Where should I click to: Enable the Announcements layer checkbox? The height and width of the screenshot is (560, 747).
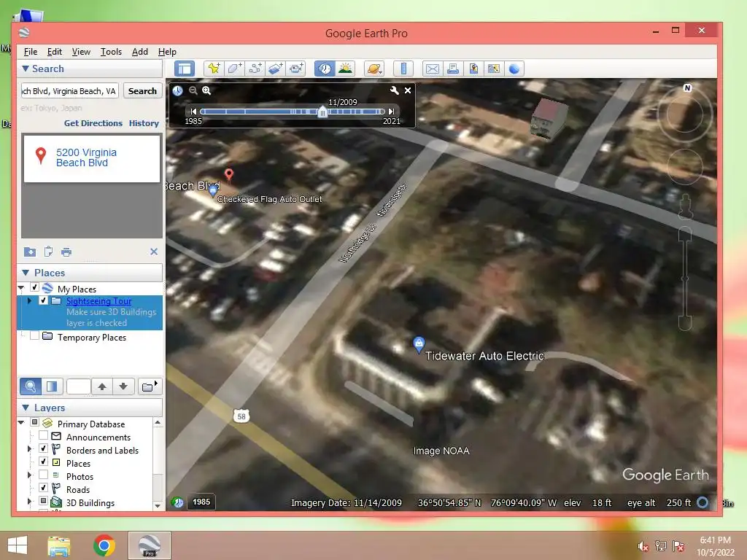pos(43,435)
